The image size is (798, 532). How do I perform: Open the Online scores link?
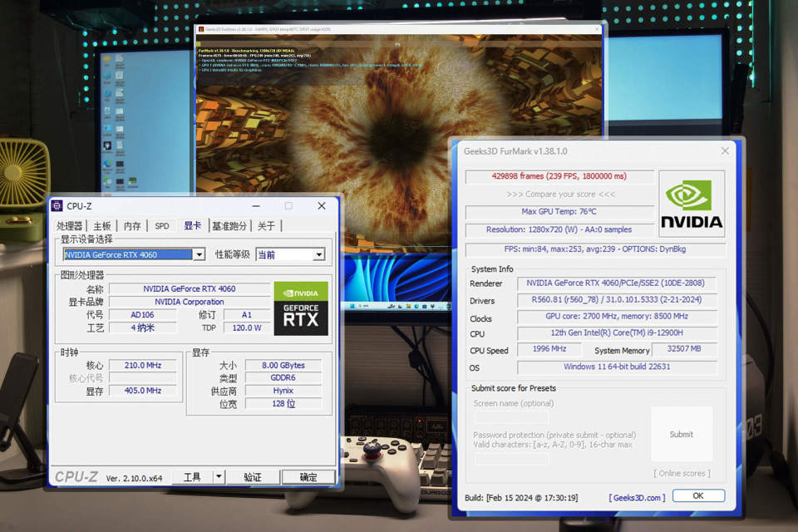point(682,474)
